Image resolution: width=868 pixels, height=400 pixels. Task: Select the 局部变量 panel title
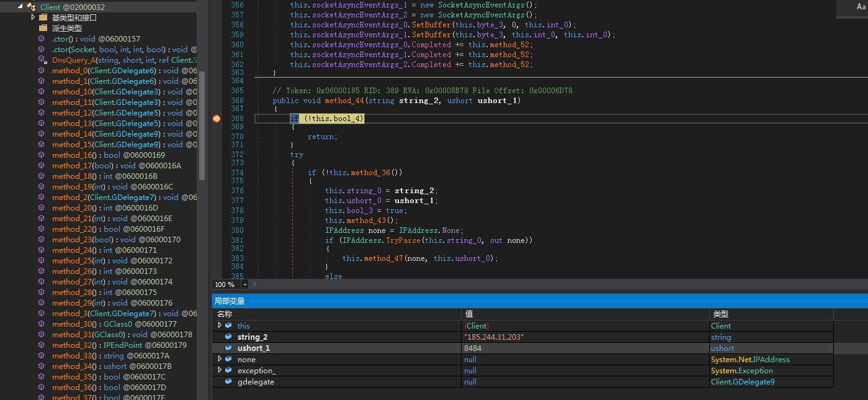pos(230,301)
